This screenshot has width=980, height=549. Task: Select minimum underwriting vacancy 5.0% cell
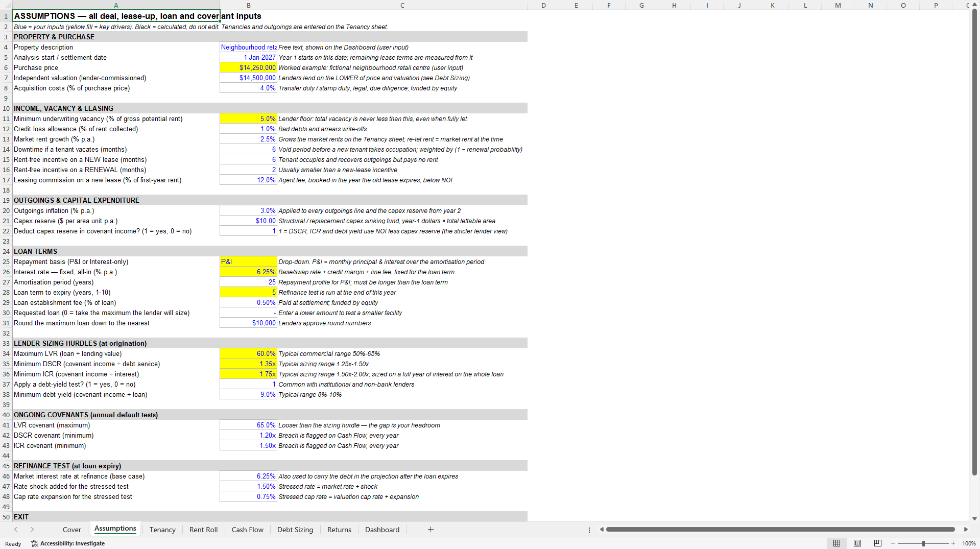(248, 118)
